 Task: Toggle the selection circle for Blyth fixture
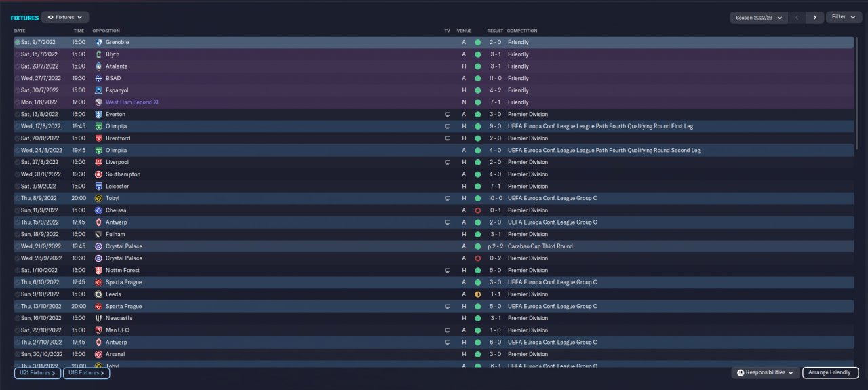click(x=18, y=54)
